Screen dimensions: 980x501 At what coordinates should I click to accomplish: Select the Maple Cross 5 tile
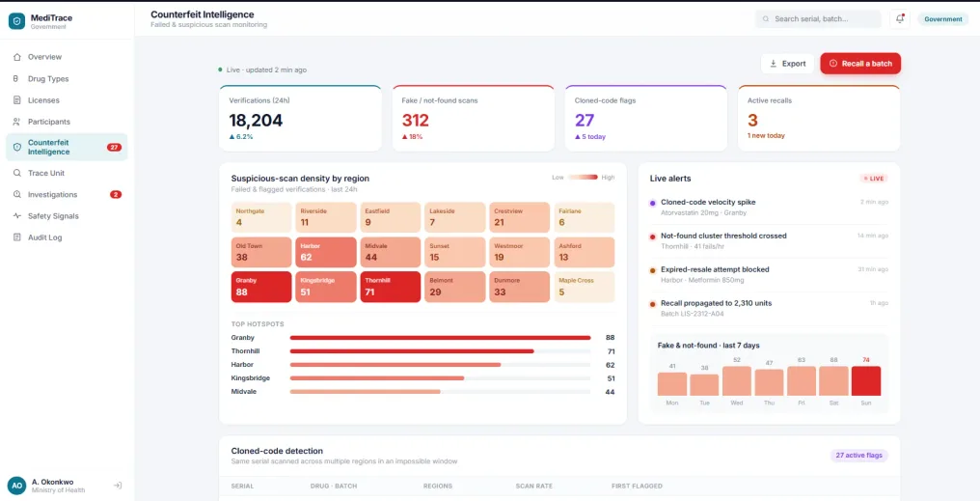click(x=585, y=287)
